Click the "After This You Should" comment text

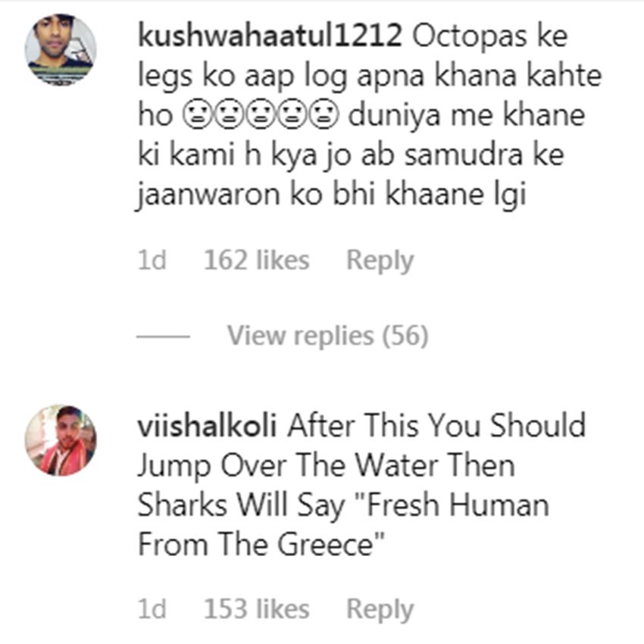tap(436, 425)
